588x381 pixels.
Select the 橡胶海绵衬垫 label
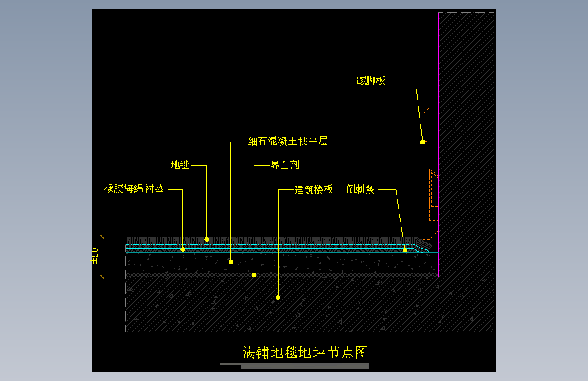(x=134, y=188)
